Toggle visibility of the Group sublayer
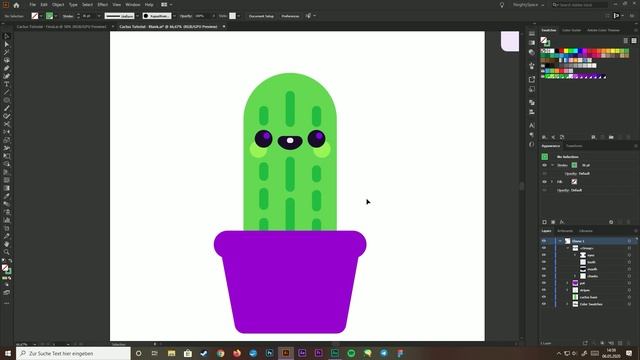The image size is (640, 360). click(544, 248)
